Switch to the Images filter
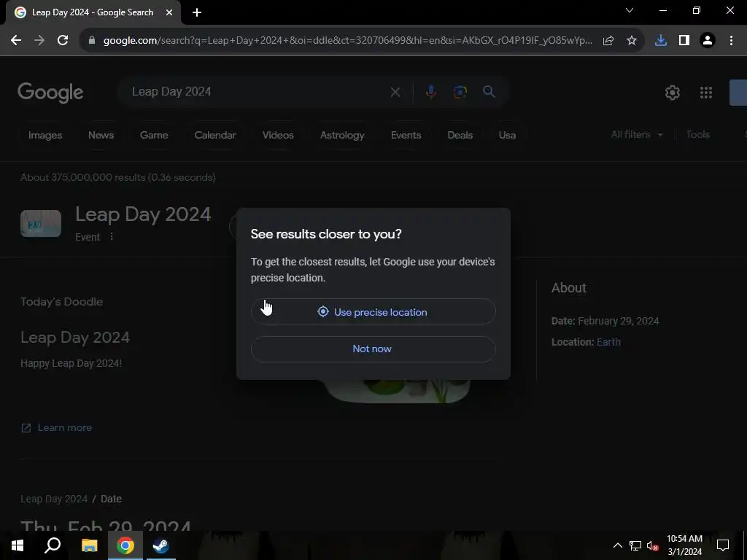 coord(45,135)
